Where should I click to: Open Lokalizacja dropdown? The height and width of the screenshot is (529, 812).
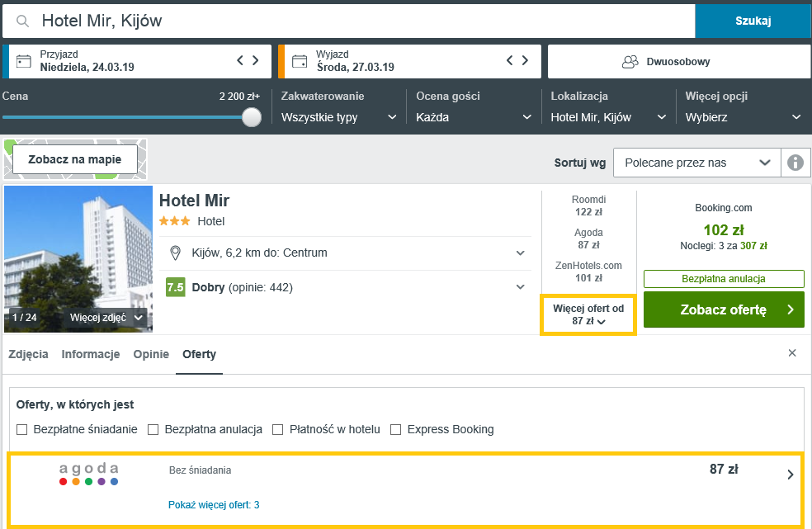pyautogui.click(x=608, y=117)
